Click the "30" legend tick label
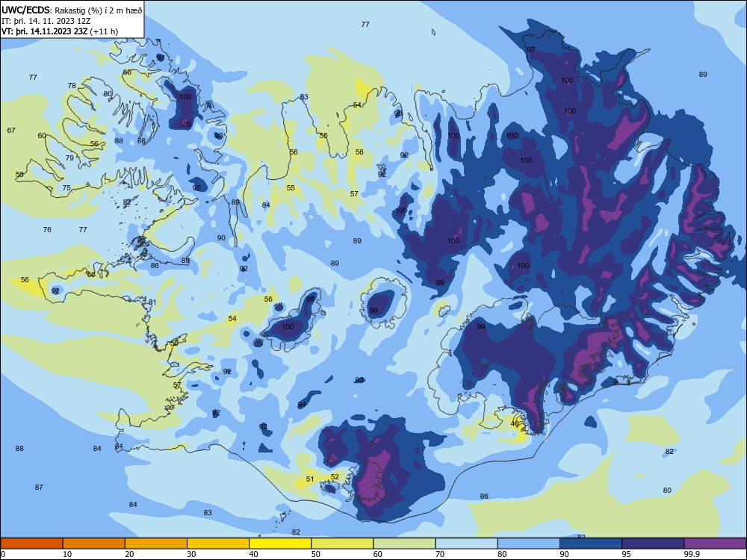 pyautogui.click(x=191, y=554)
